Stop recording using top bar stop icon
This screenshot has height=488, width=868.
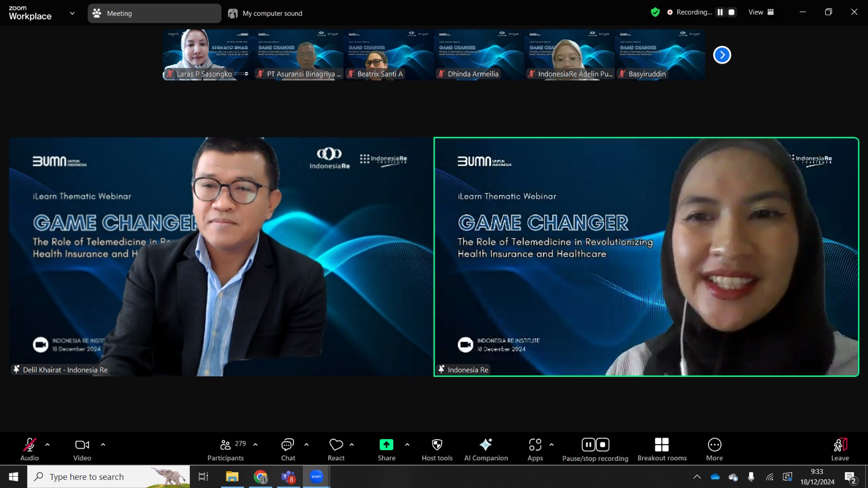(x=731, y=12)
